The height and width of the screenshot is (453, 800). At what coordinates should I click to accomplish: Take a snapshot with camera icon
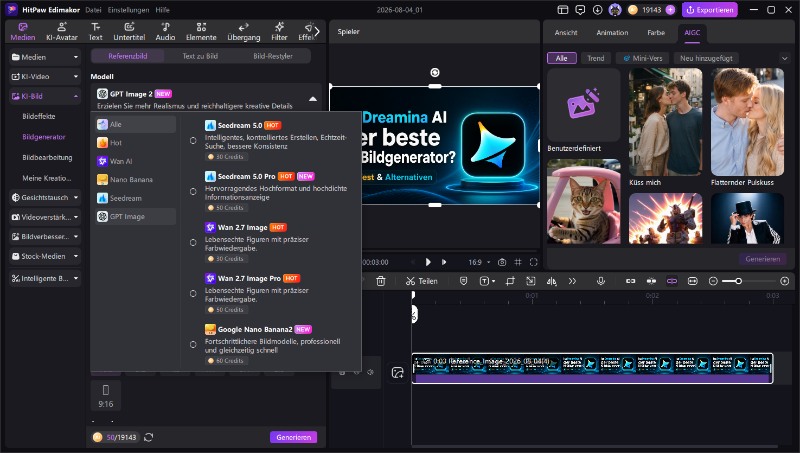(502, 262)
